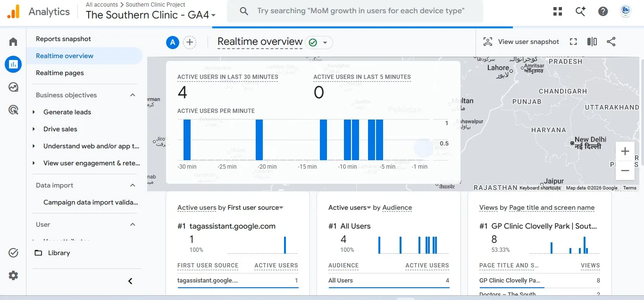Screen dimensions: 644x300
Task: Click the ACTIVE USERS column header in source table
Action: [276, 266]
